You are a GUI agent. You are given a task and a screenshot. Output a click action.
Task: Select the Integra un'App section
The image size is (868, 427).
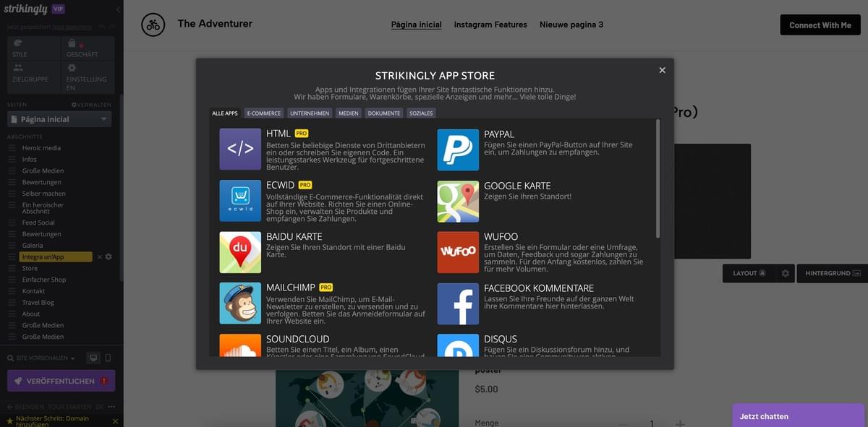tap(56, 257)
